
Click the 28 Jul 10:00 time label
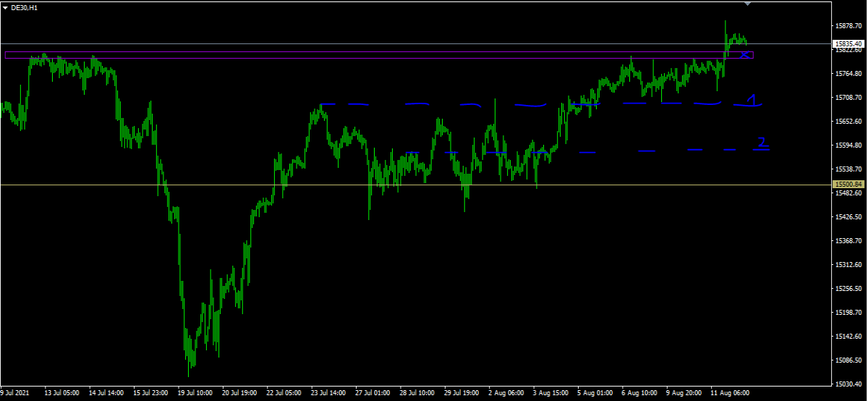point(417,393)
